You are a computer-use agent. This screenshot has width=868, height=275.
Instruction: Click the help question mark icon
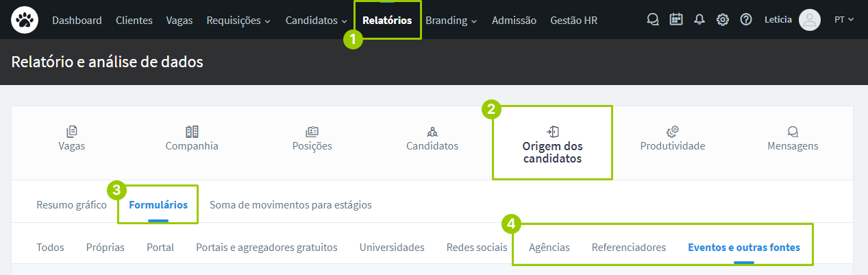tap(746, 20)
